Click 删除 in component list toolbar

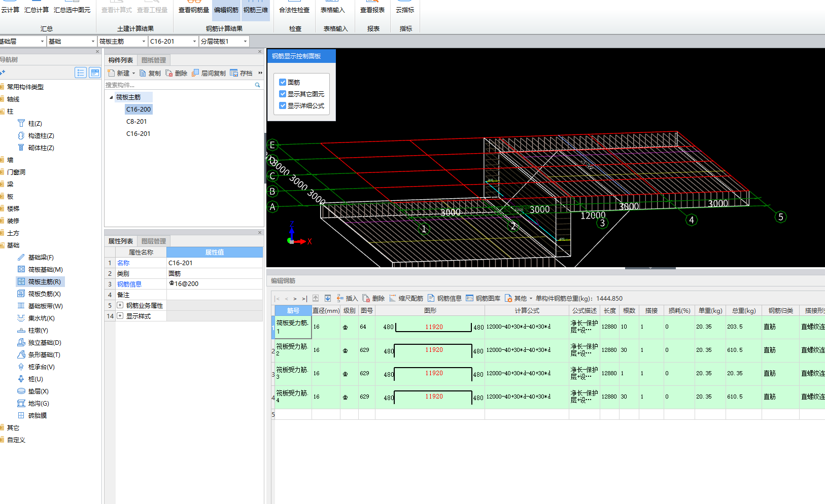point(177,73)
